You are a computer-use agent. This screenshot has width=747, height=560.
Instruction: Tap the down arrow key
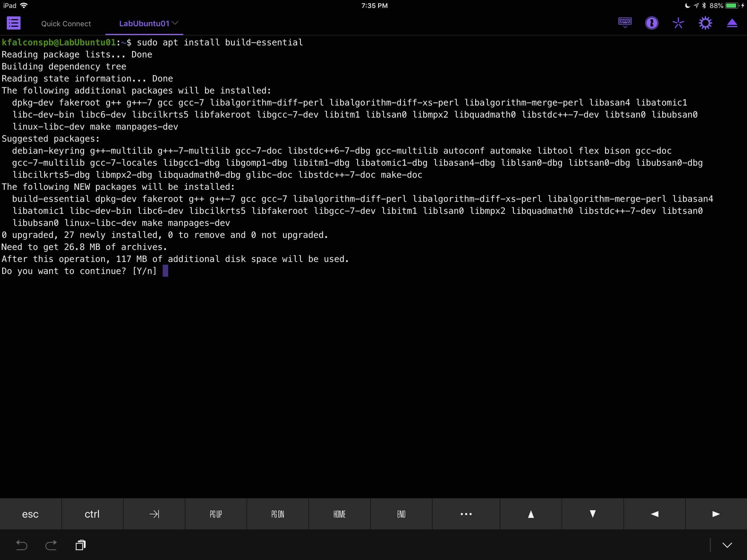[593, 514]
